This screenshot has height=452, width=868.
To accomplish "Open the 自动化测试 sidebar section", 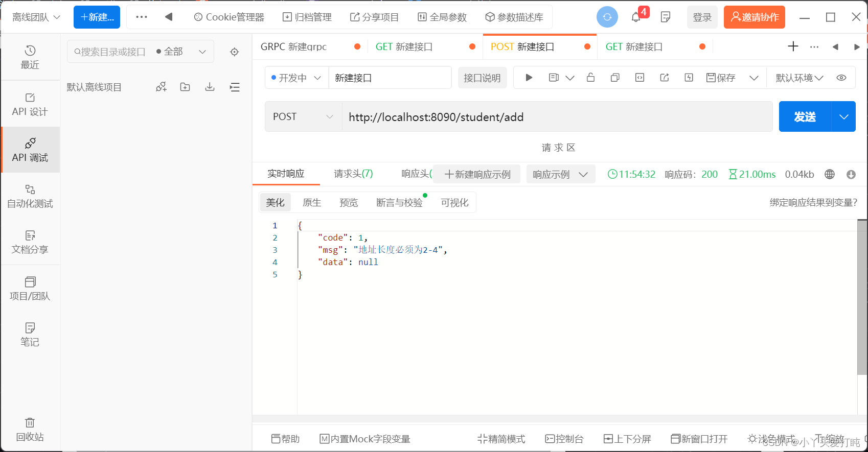I will click(x=30, y=197).
